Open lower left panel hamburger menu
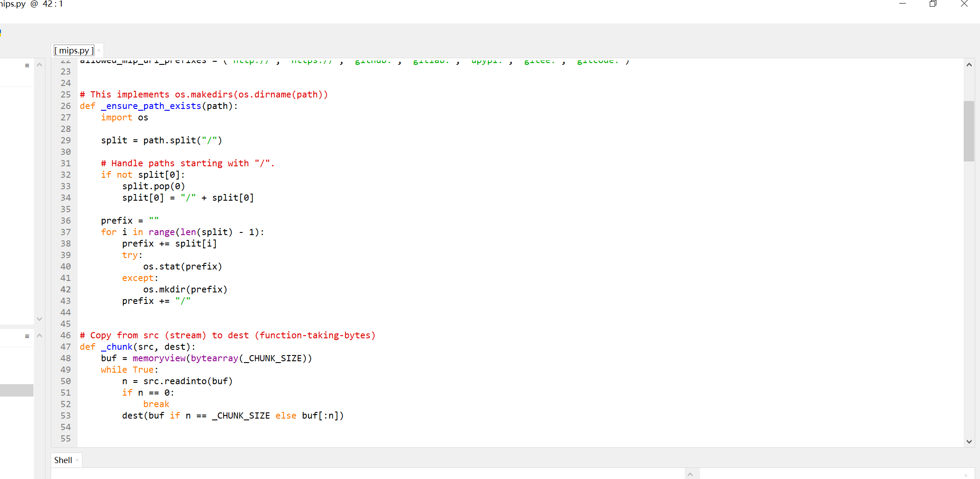Viewport: 980px width, 479px height. (27, 336)
